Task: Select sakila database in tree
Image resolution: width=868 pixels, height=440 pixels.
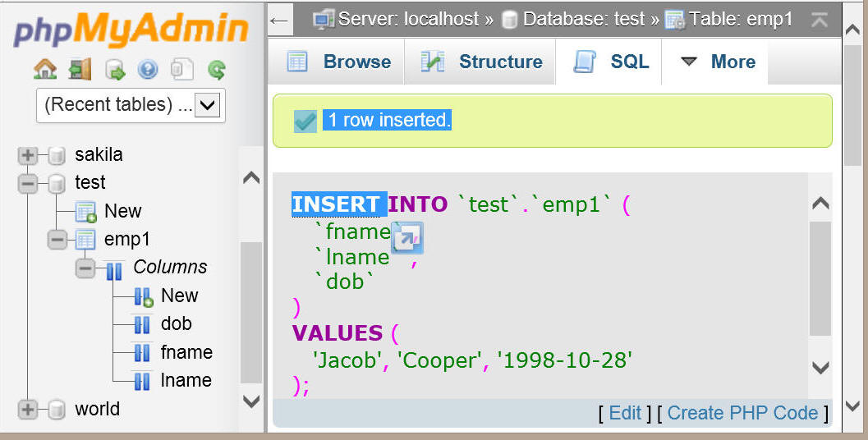Action: (99, 154)
